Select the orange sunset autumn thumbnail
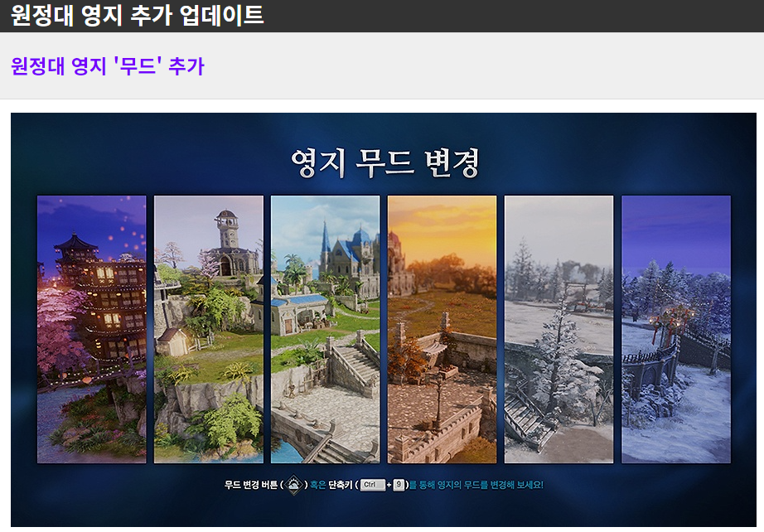764x532 pixels. click(442, 329)
